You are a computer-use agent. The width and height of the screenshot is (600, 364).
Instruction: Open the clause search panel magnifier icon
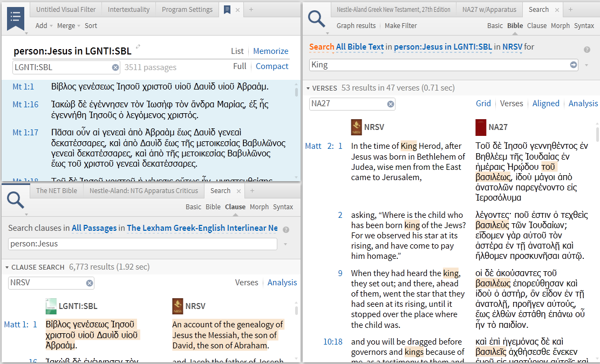(16, 200)
